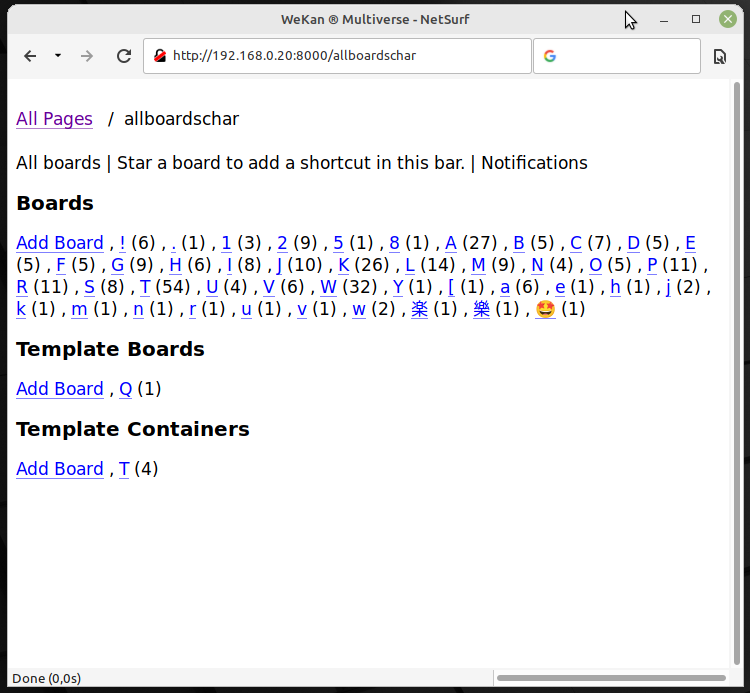Viewport: 750px width, 693px height.
Task: Open boards starting with lowercase h
Action: pyautogui.click(x=616, y=287)
